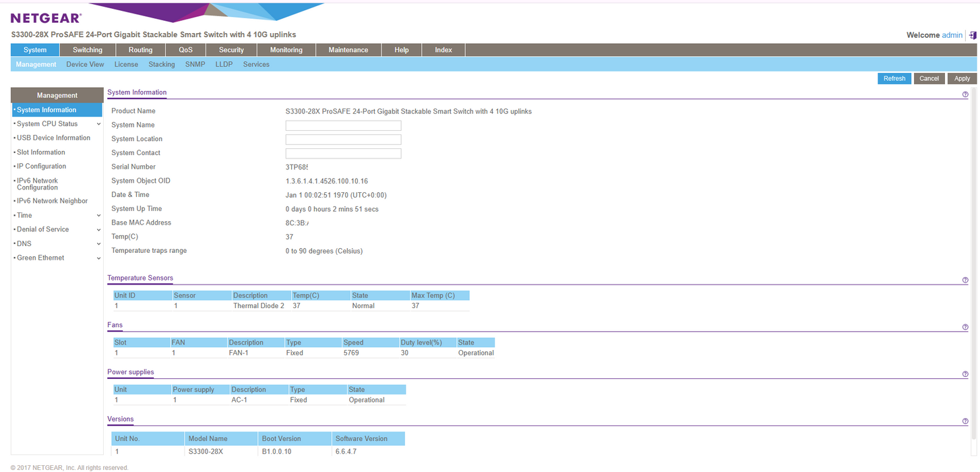
Task: Select the Services submenu
Action: click(x=256, y=65)
